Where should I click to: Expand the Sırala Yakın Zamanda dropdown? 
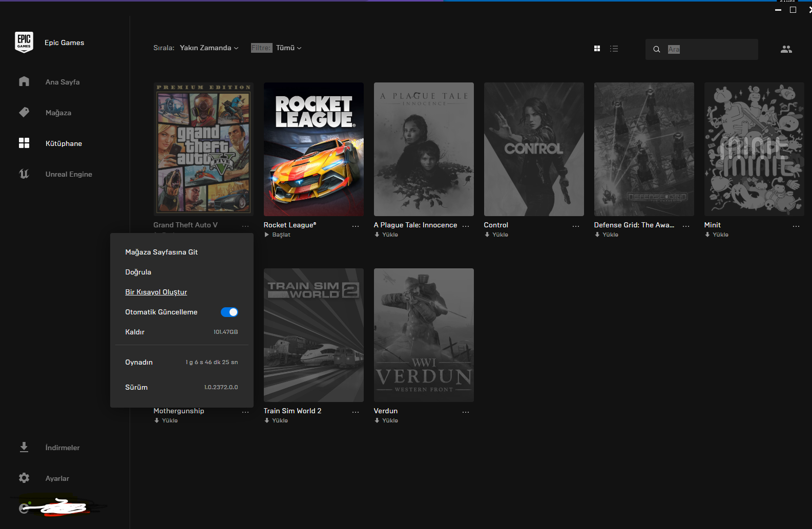[209, 48]
